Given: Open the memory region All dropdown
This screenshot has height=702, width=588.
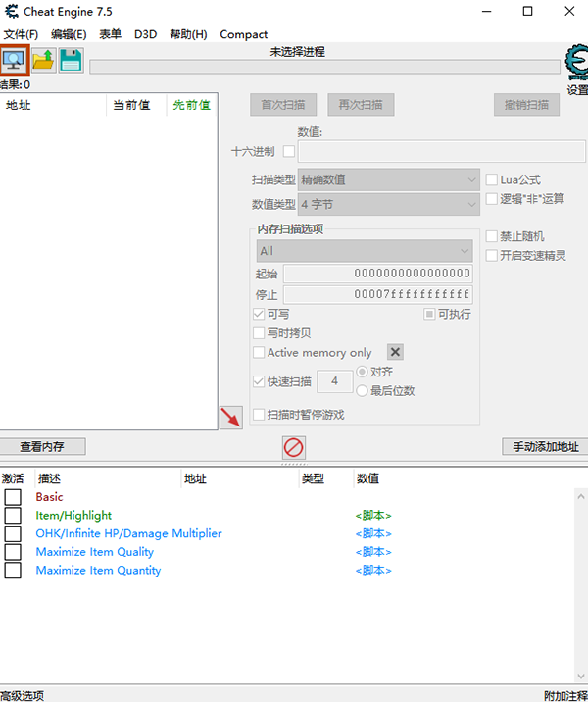Looking at the screenshot, I should (x=365, y=251).
